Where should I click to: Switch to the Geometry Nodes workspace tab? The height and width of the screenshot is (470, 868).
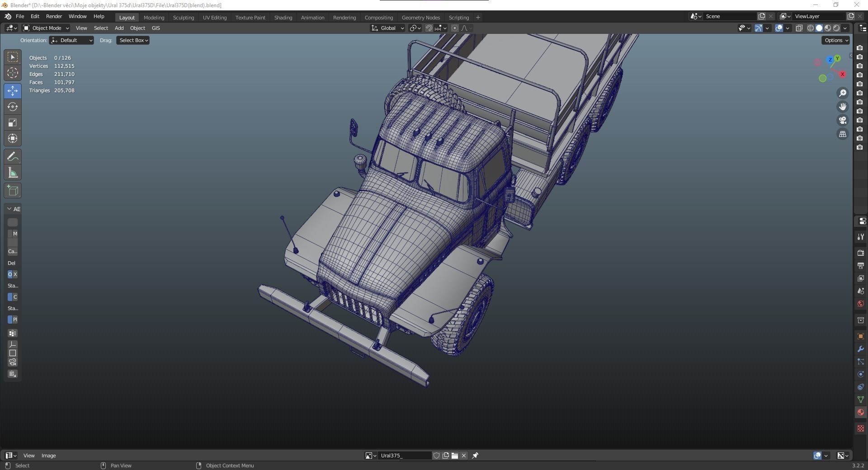420,18
